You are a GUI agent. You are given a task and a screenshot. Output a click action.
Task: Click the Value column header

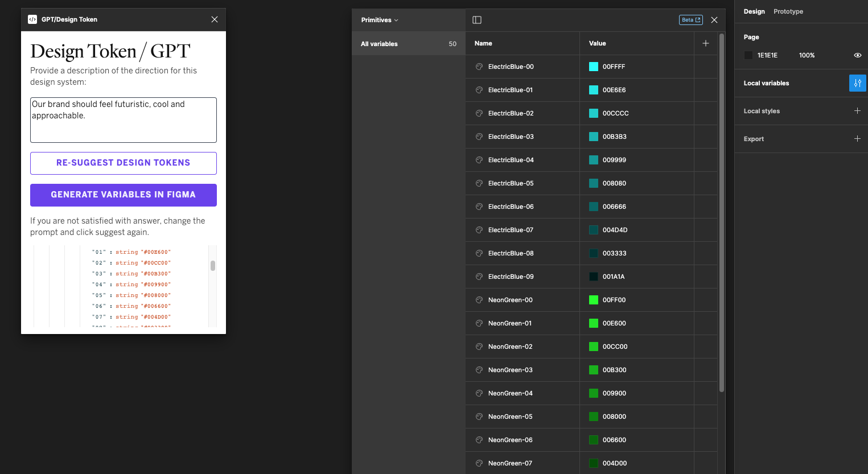[598, 43]
